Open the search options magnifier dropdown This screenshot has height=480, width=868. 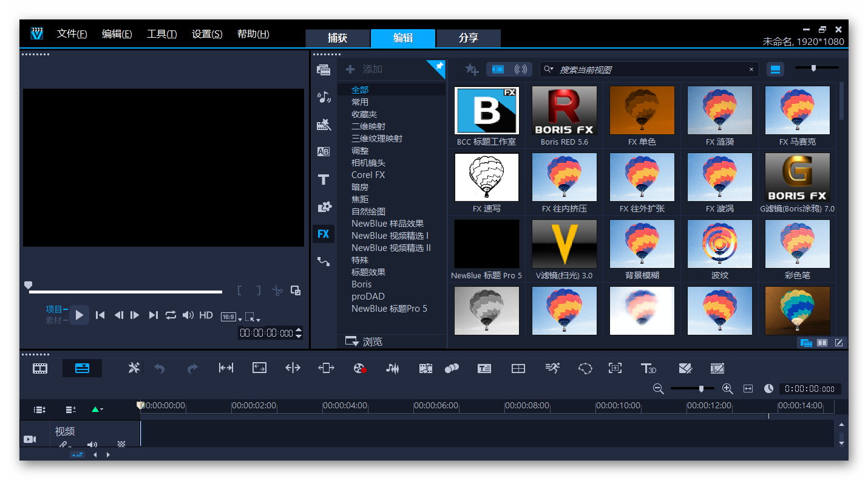click(x=549, y=69)
